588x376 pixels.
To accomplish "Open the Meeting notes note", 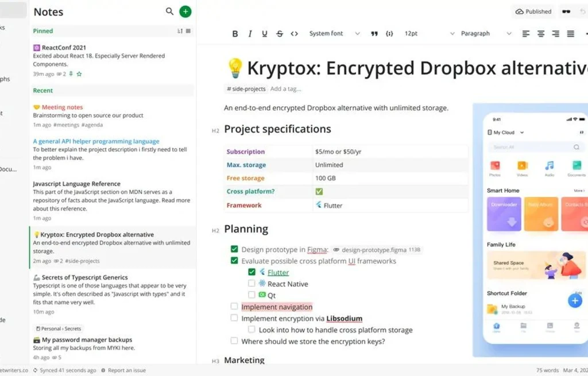I will pyautogui.click(x=113, y=115).
